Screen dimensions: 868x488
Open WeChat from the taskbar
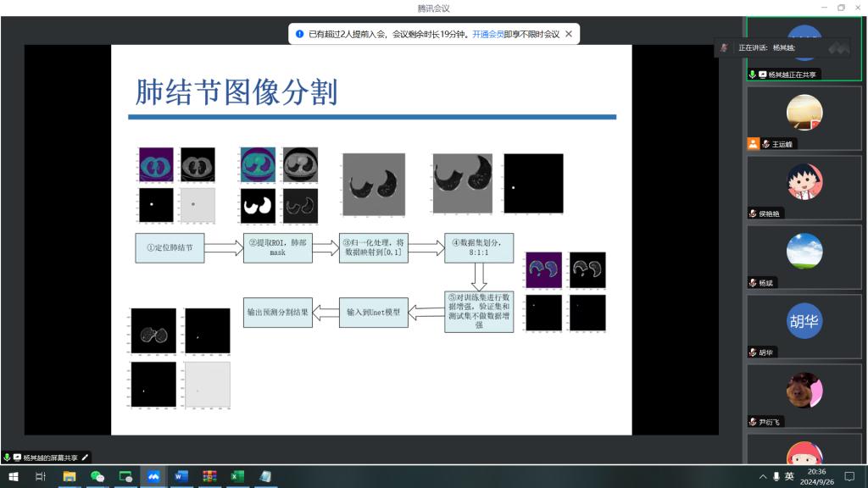(x=97, y=477)
